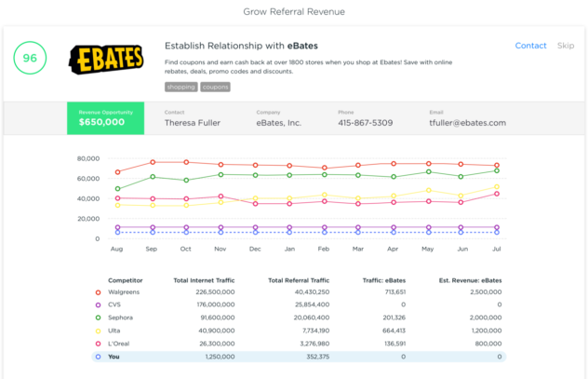The height and width of the screenshot is (379, 588).
Task: Click the CVS competitor name
Action: coord(114,305)
